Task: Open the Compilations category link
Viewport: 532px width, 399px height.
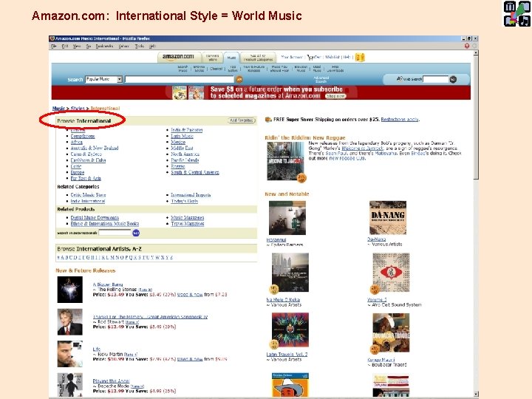Action: tap(83, 136)
